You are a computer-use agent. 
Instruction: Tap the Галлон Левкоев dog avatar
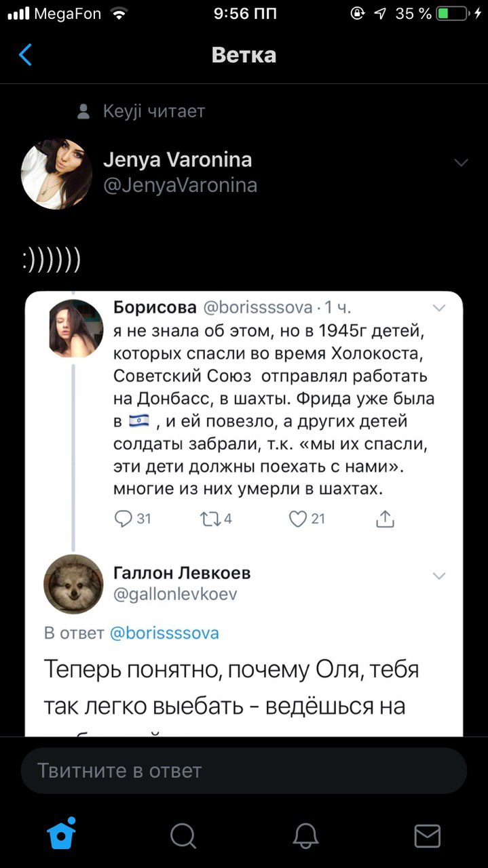pyautogui.click(x=73, y=584)
